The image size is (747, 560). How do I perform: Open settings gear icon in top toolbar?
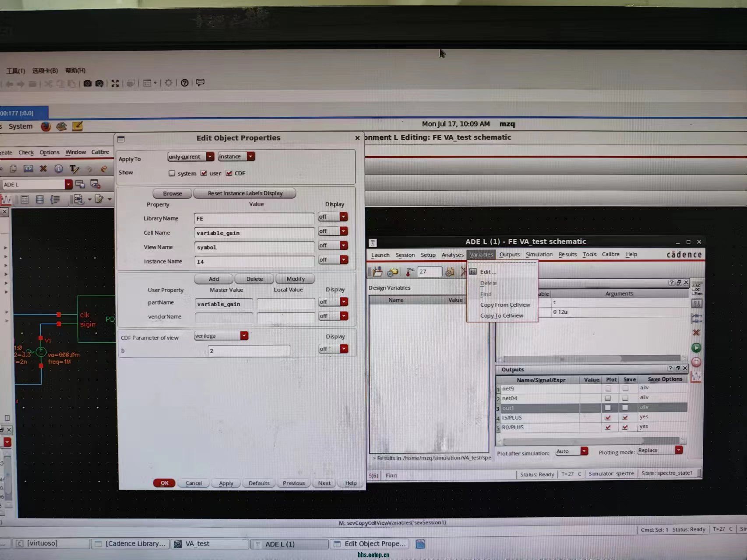(x=169, y=83)
